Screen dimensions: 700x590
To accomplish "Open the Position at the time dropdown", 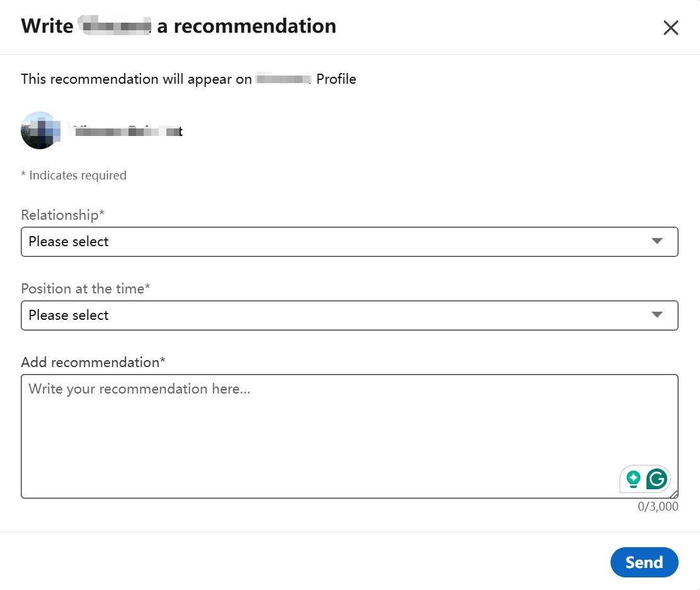I will click(x=350, y=315).
